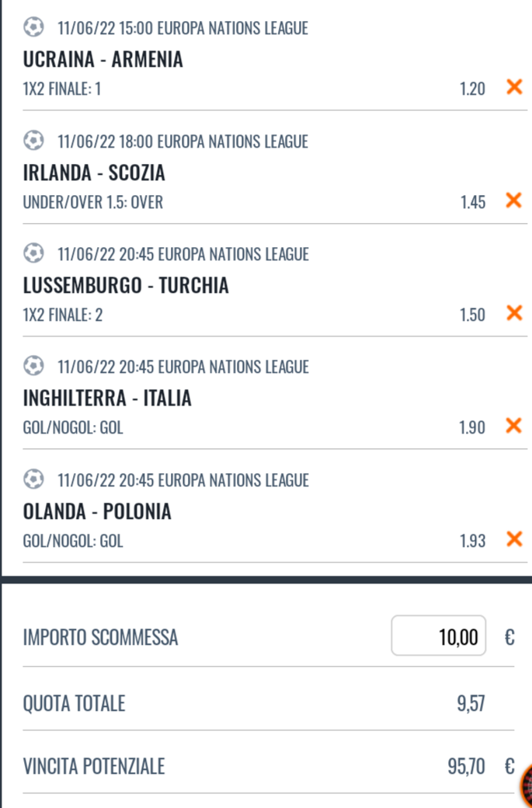Image resolution: width=532 pixels, height=808 pixels.
Task: Click the 1.20 odds value
Action: [472, 89]
